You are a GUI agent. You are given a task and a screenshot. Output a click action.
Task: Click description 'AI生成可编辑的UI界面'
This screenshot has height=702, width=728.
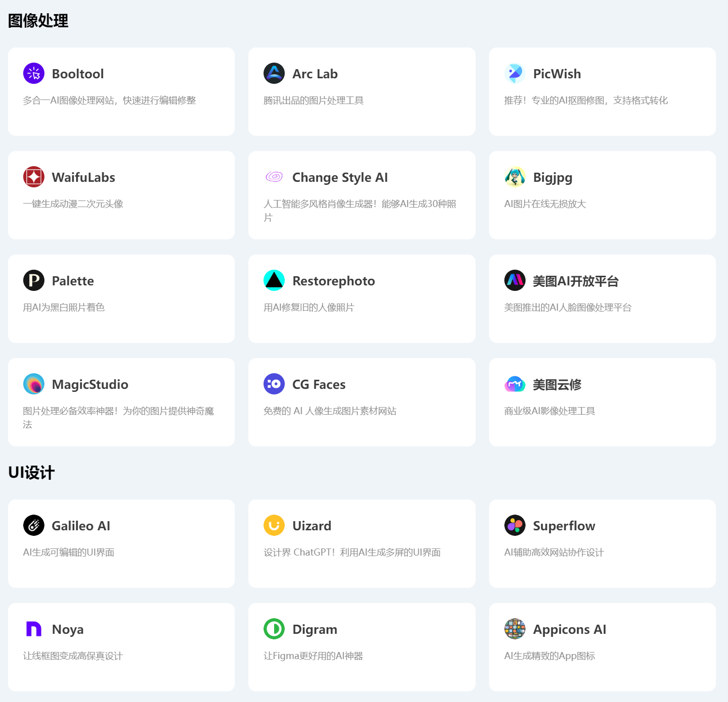point(69,553)
